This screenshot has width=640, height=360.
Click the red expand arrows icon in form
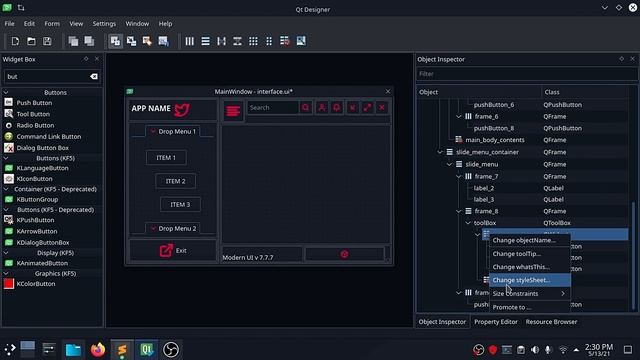(367, 108)
